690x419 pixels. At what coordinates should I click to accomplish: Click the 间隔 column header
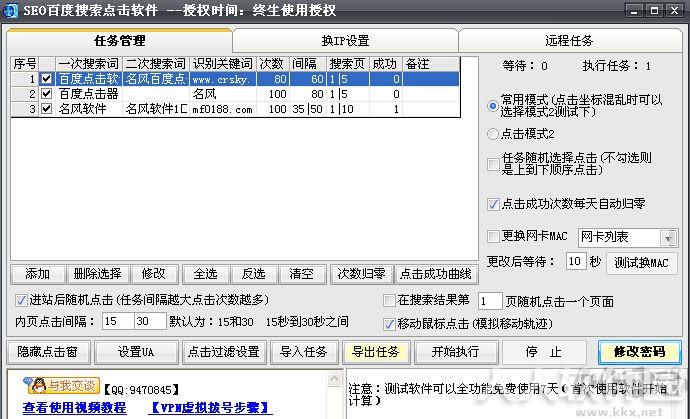pos(307,64)
